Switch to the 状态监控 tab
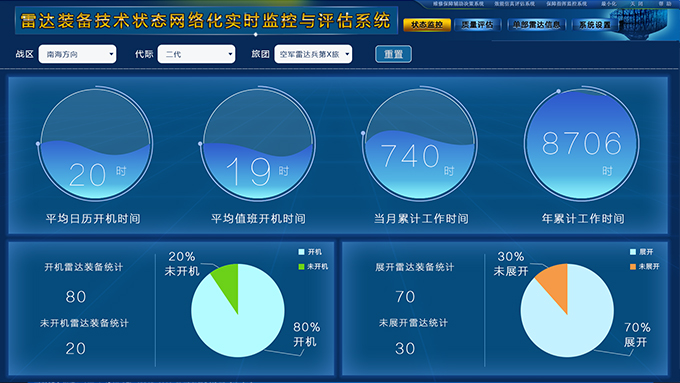The width and height of the screenshot is (680, 383). point(427,25)
